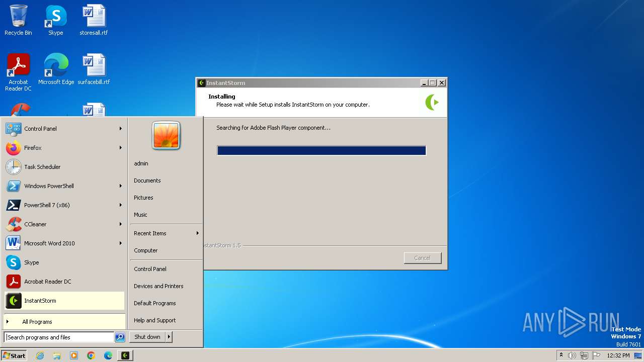
Task: Open Acrobat Reader DC from Start menu
Action: pos(64,282)
